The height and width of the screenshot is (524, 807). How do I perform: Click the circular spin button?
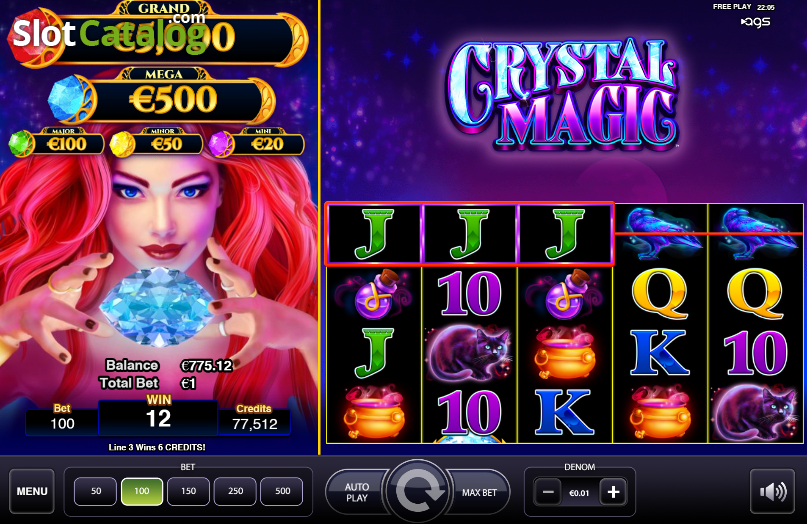(417, 491)
